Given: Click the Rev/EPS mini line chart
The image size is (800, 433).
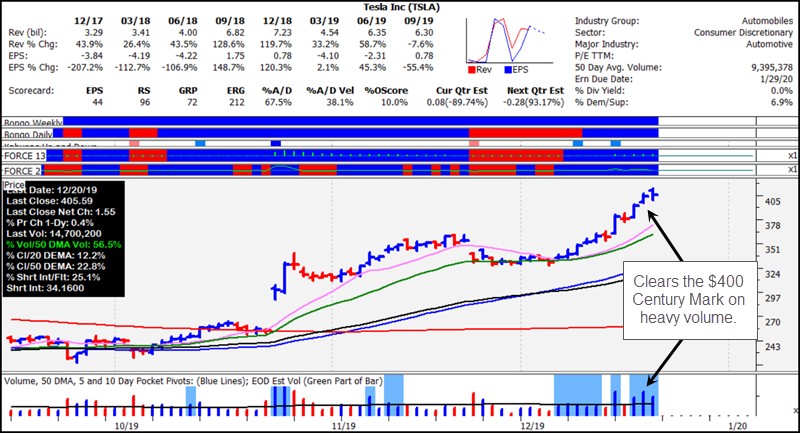Looking at the screenshot, I should (509, 41).
